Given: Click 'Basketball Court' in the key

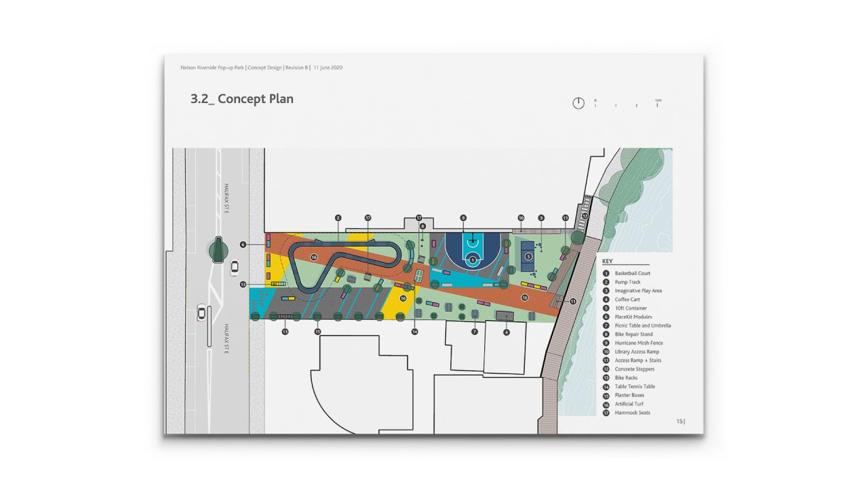Looking at the screenshot, I should click(632, 273).
